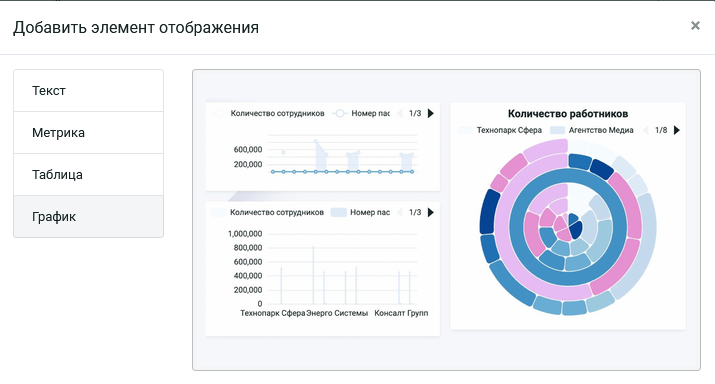Viewport: 715px width, 384px height.
Task: Toggle Количество сотрудников series in line chart legend
Action: coord(269,114)
